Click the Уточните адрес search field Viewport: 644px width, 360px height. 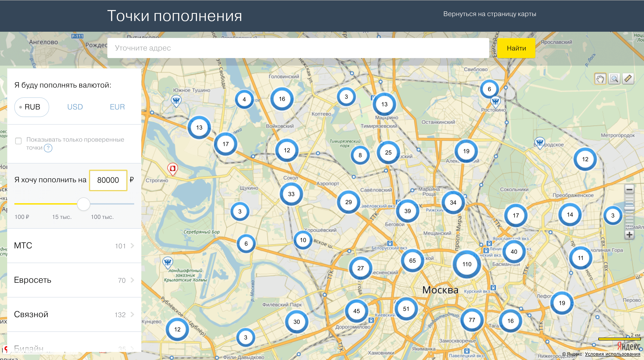click(x=298, y=48)
